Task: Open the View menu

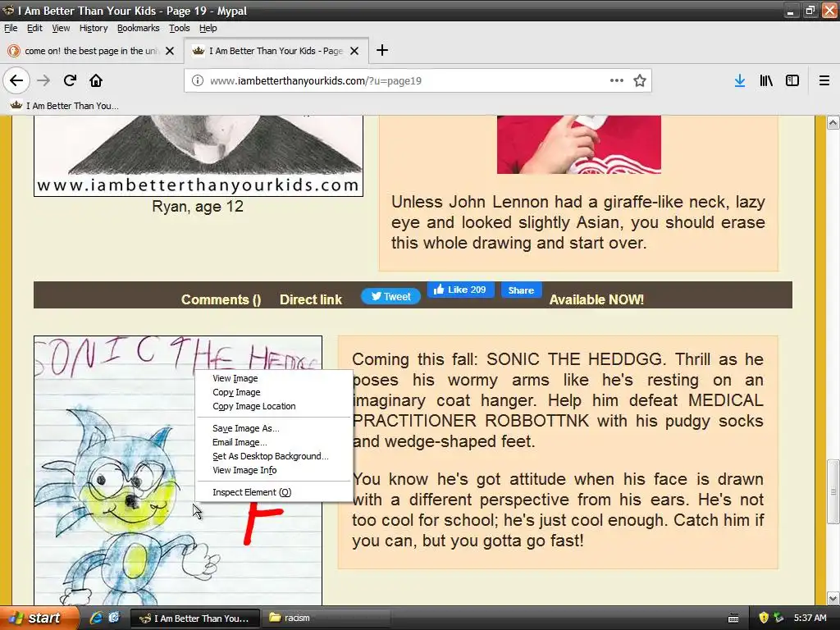Action: pos(61,28)
